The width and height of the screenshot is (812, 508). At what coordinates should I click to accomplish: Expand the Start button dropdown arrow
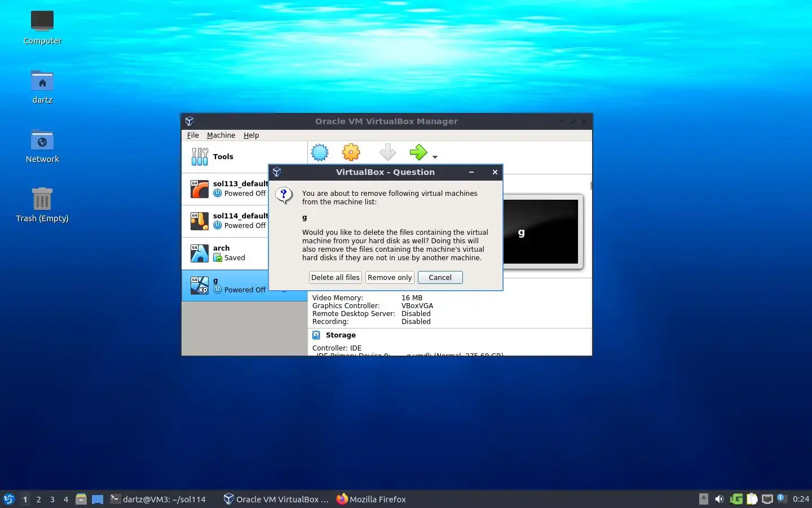click(435, 157)
